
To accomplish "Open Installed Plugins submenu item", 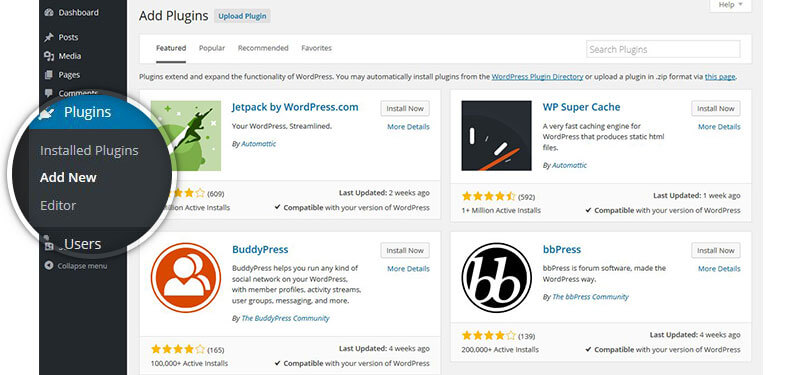I will (x=89, y=151).
